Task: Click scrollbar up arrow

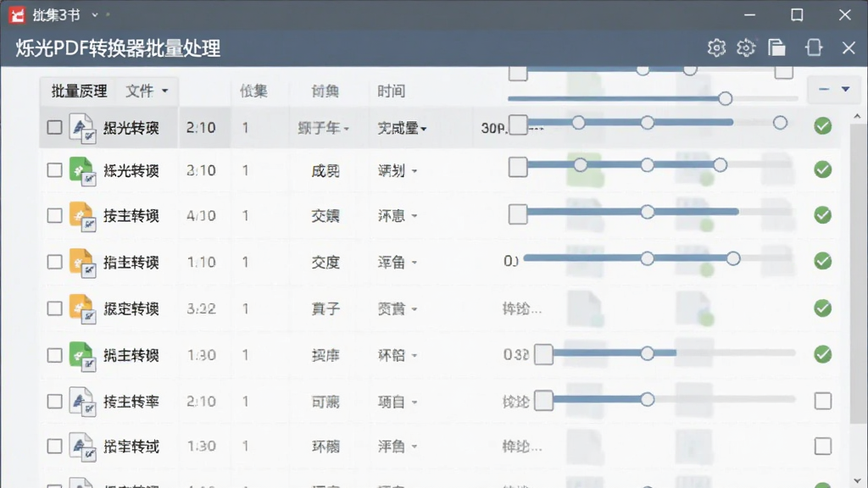Action: click(x=857, y=116)
